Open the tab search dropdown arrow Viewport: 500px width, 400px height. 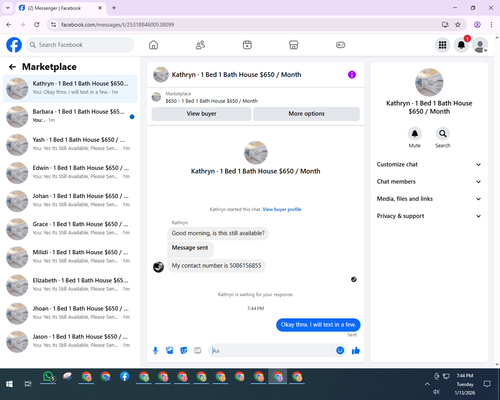click(x=8, y=8)
